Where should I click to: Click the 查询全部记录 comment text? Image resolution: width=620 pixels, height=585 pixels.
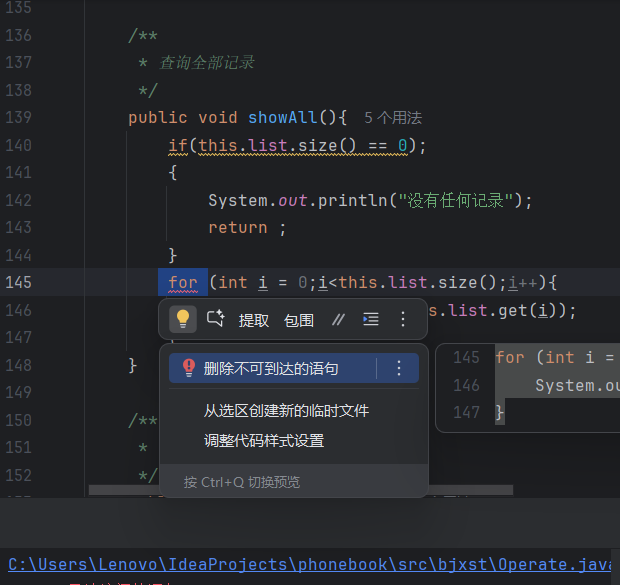tap(206, 62)
